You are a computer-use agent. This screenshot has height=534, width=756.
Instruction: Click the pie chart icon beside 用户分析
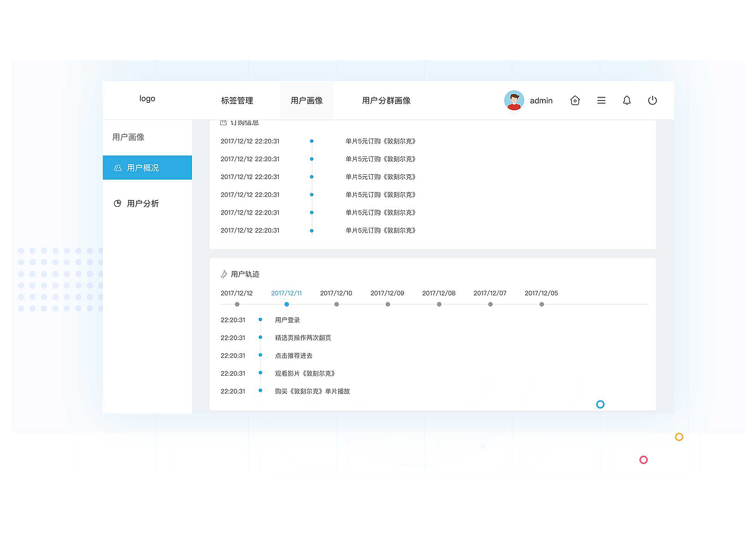pyautogui.click(x=118, y=203)
